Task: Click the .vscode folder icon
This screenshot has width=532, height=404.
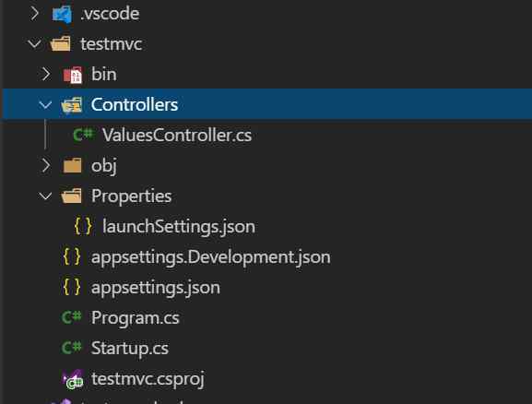Action: pos(62,14)
